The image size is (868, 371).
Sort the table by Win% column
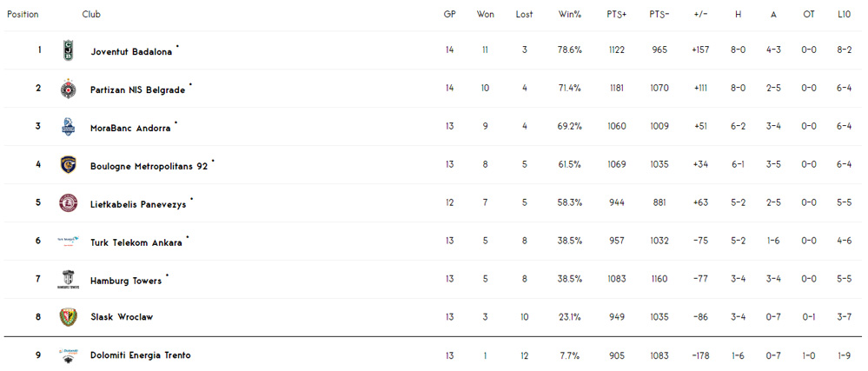pos(570,15)
